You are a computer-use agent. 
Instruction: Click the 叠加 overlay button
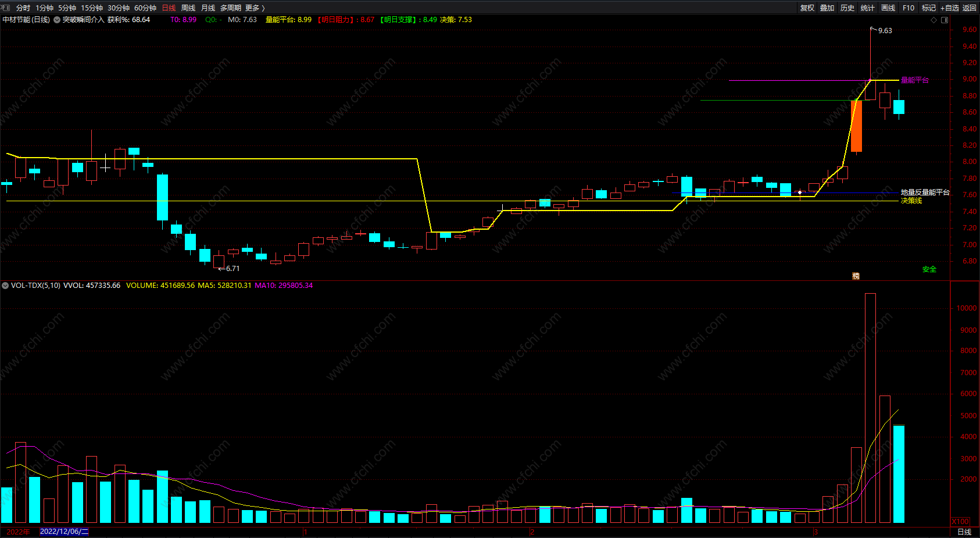pyautogui.click(x=827, y=8)
